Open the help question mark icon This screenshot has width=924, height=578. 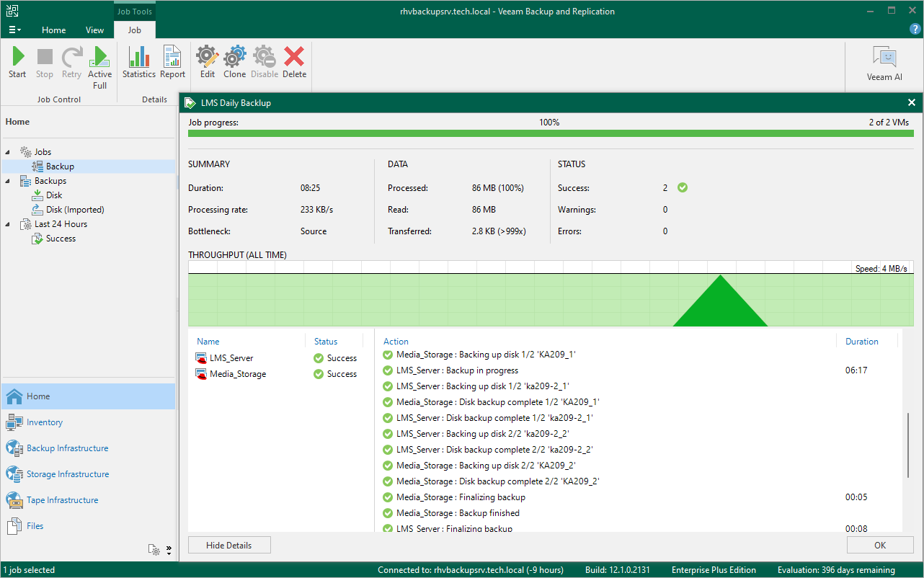click(x=915, y=29)
